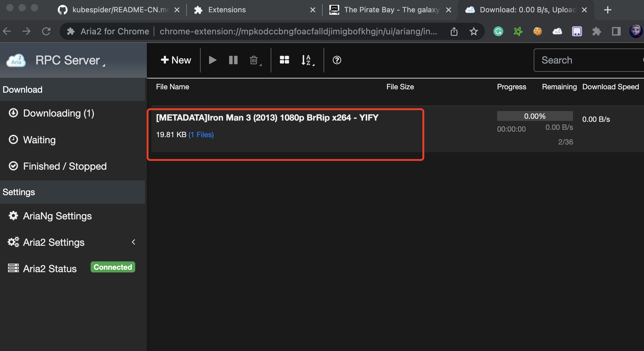Expand the Aria2 Settings chevron

click(x=134, y=242)
